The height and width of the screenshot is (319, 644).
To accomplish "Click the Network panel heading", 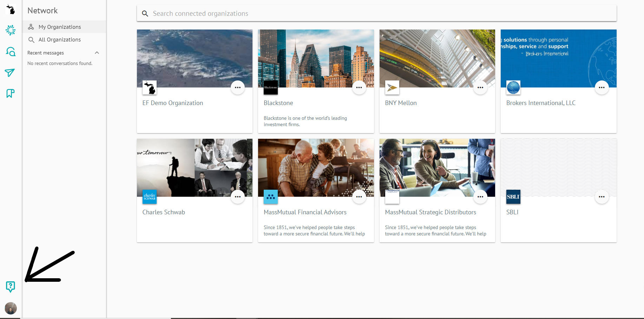I will pyautogui.click(x=42, y=11).
